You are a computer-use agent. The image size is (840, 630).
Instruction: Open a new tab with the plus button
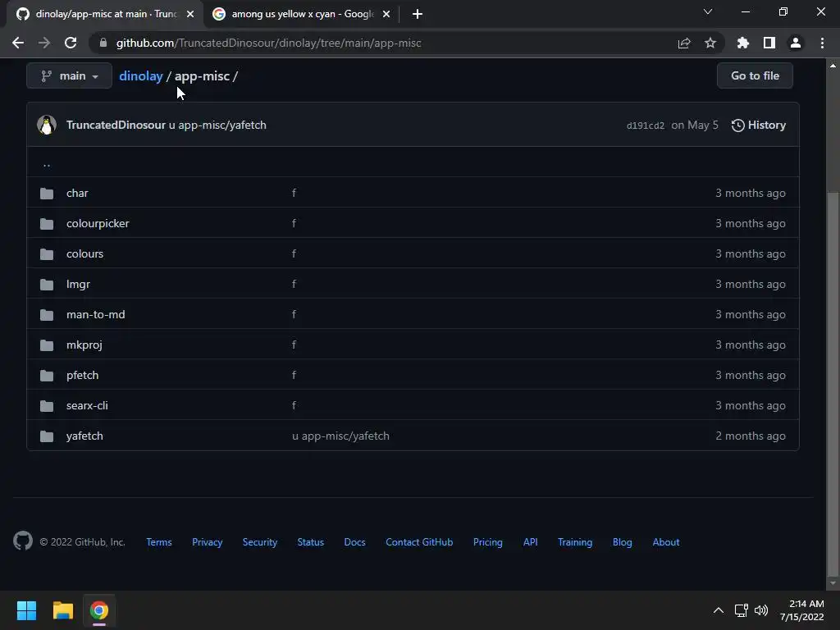coord(418,14)
